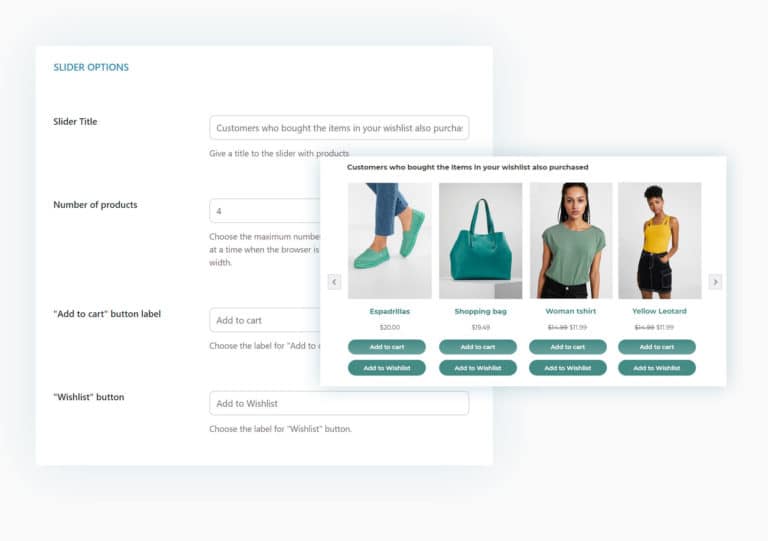The height and width of the screenshot is (541, 768).
Task: Add Shopping bag to Wishlist
Action: pos(478,368)
